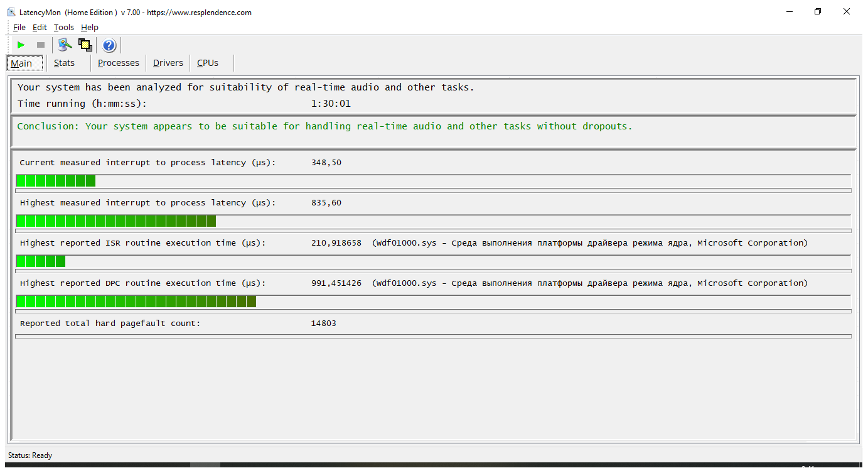Click the LatencyMon app icon in title bar
868x468 pixels.
[11, 12]
